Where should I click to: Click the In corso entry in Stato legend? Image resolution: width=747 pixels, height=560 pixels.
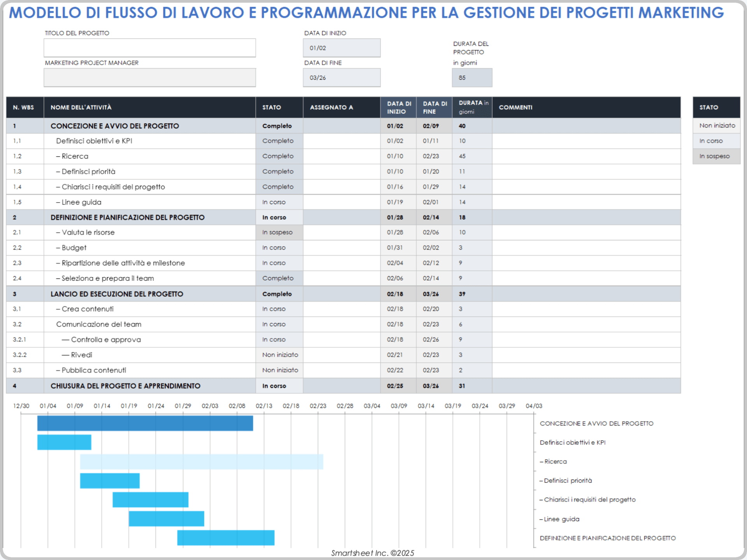717,141
